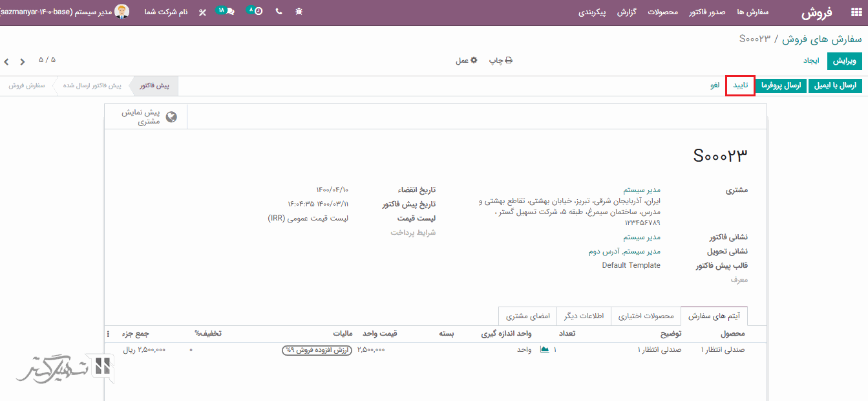The image size is (868, 401).
Task: Click لیست قیمت عمومی (IRR) value
Action: click(x=308, y=219)
